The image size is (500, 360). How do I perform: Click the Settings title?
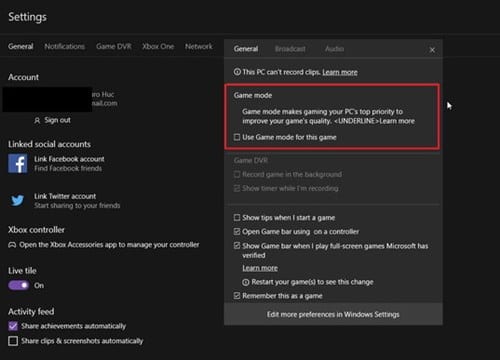point(27,17)
